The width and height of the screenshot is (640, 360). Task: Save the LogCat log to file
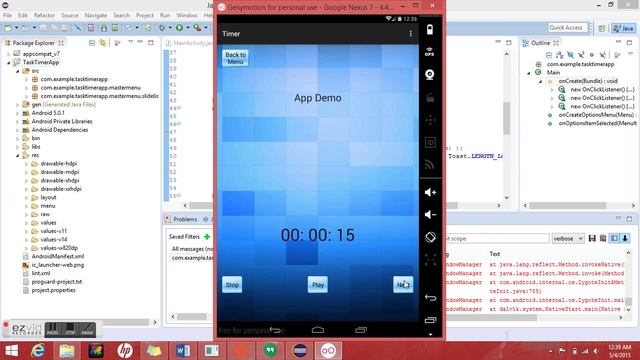(x=592, y=239)
